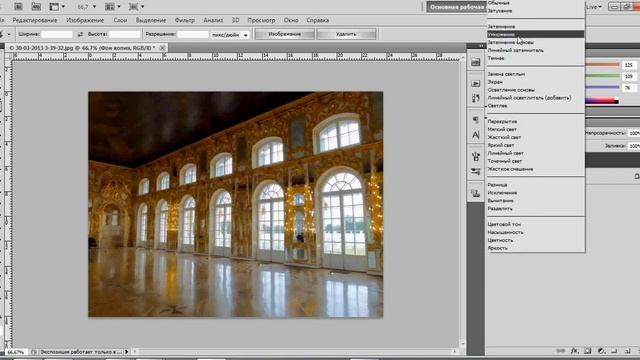Click the Основная рабочая workspace button
The image size is (640, 360).
pyautogui.click(x=456, y=7)
